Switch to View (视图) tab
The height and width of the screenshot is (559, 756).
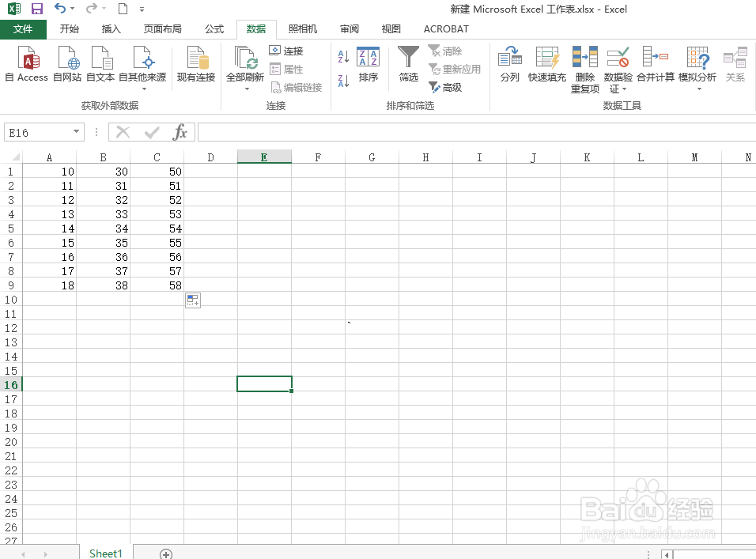[x=391, y=29]
